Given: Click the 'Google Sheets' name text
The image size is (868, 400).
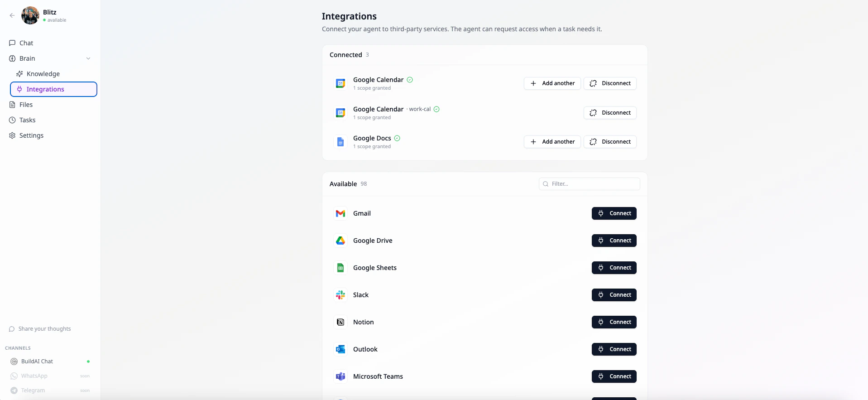Looking at the screenshot, I should 375,268.
